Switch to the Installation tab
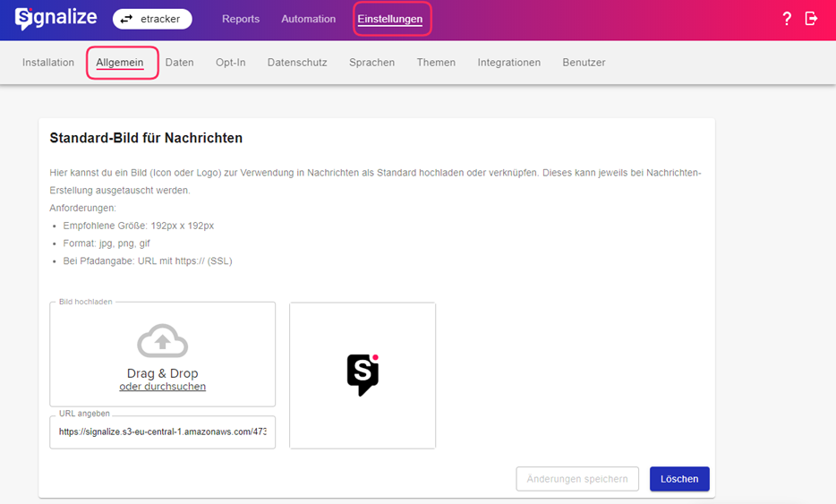 (x=48, y=63)
